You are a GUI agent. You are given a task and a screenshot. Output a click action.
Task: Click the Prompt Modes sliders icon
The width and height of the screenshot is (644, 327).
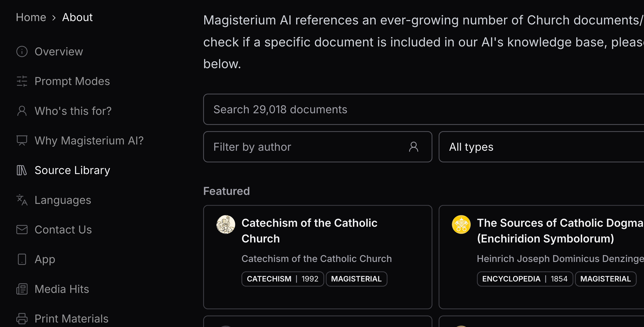(22, 81)
